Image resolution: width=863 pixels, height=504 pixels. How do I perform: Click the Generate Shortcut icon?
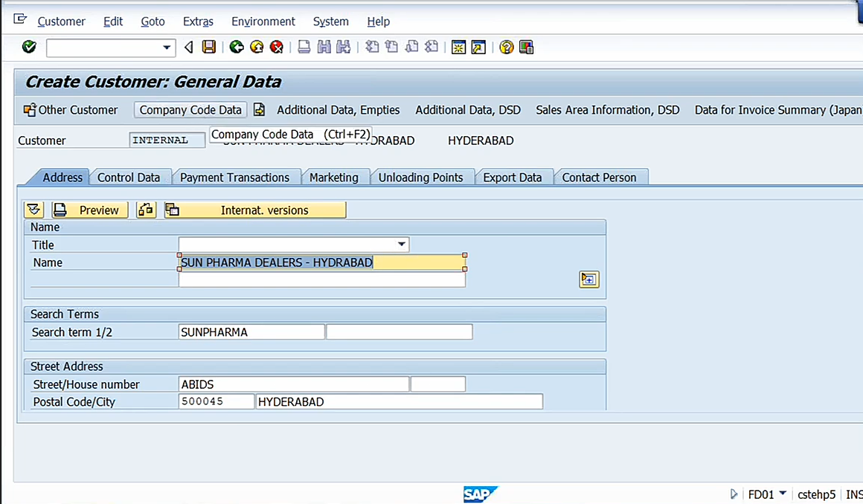(479, 48)
